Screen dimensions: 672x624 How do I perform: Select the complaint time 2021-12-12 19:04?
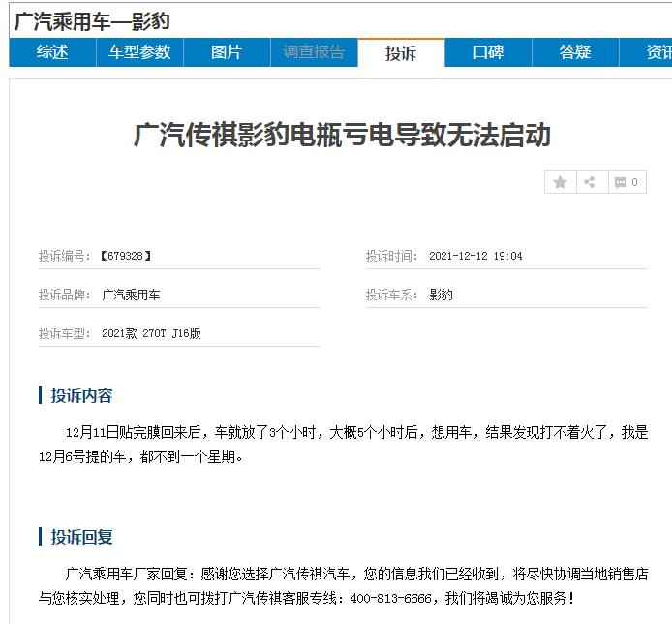pyautogui.click(x=475, y=256)
